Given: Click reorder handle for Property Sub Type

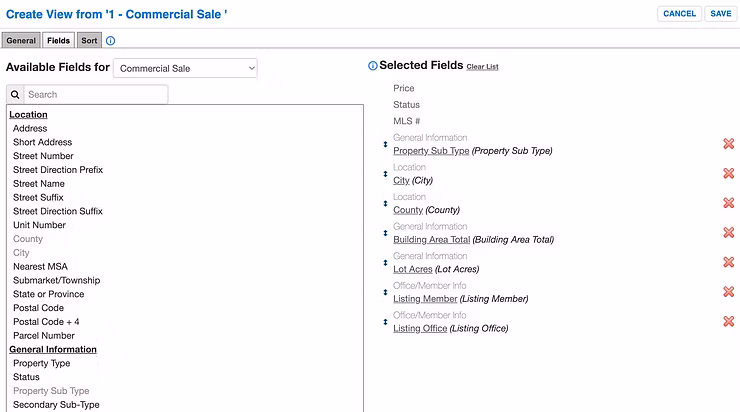Looking at the screenshot, I should click(385, 144).
